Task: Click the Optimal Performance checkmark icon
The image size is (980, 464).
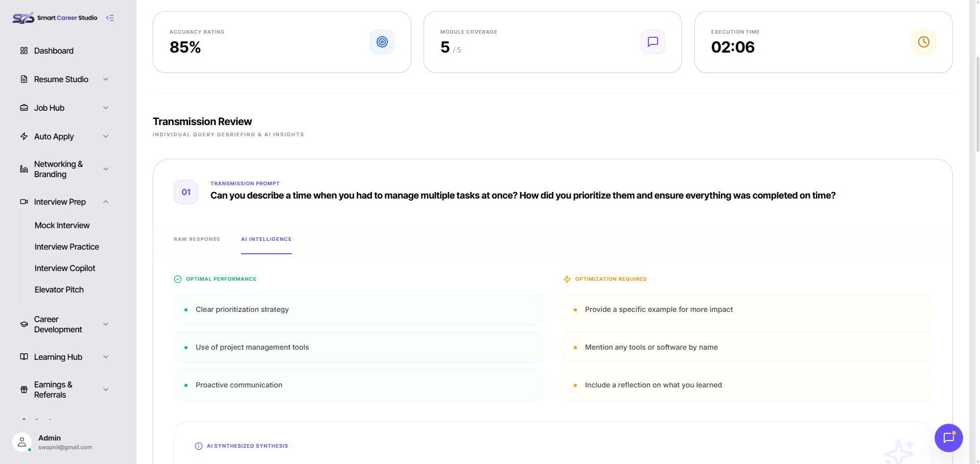Action: [178, 279]
